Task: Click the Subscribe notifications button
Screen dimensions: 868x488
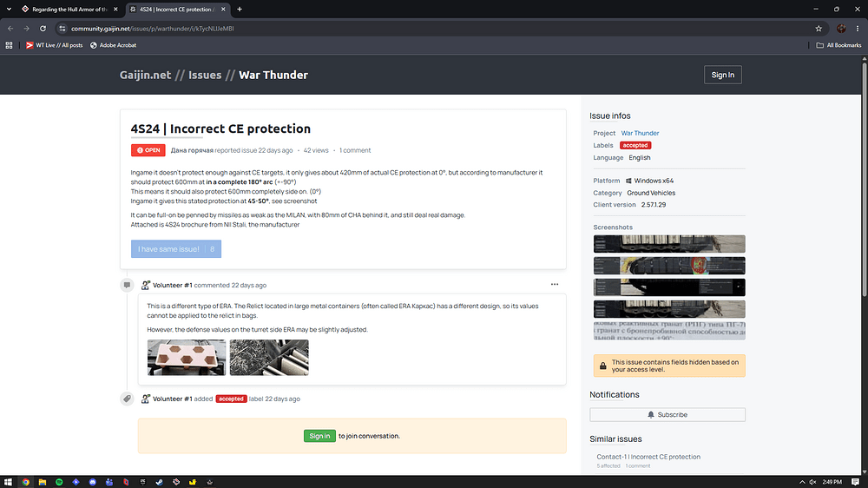Action: [x=667, y=414]
